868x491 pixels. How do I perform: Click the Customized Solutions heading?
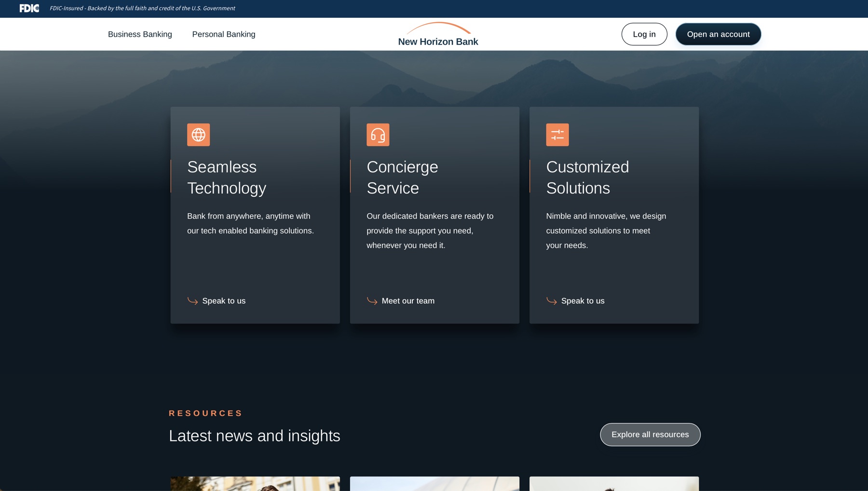coord(587,177)
